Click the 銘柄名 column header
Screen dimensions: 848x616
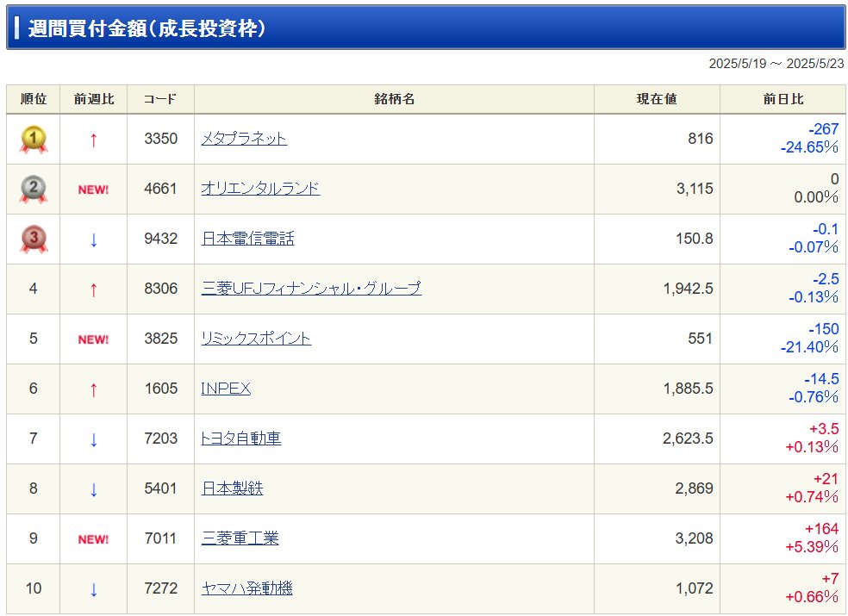(x=394, y=99)
